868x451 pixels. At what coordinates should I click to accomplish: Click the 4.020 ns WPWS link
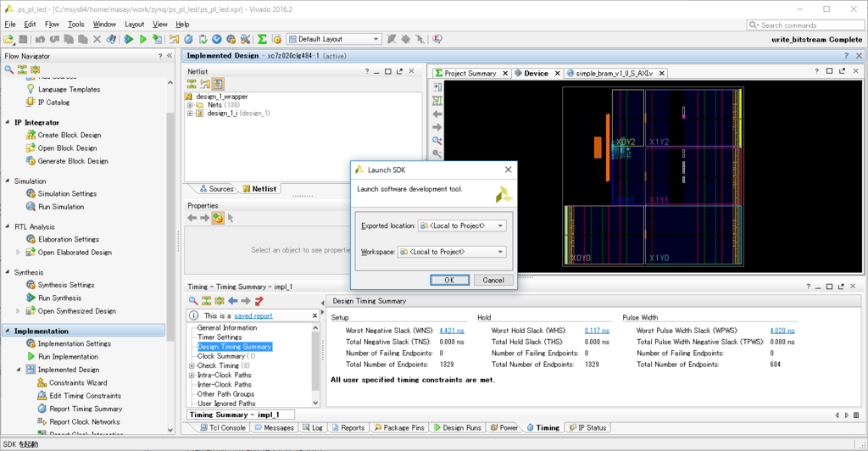(x=782, y=331)
